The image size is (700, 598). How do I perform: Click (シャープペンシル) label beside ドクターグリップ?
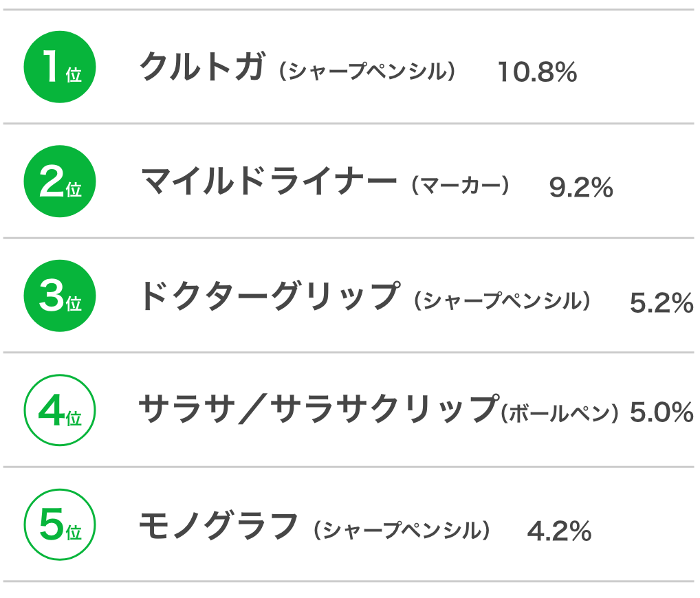coord(502,301)
